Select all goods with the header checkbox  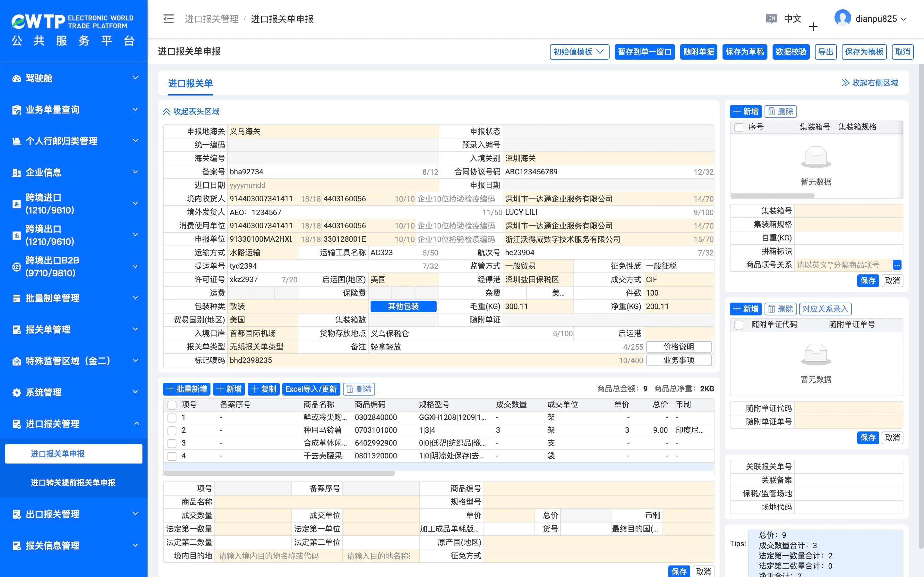(x=172, y=405)
